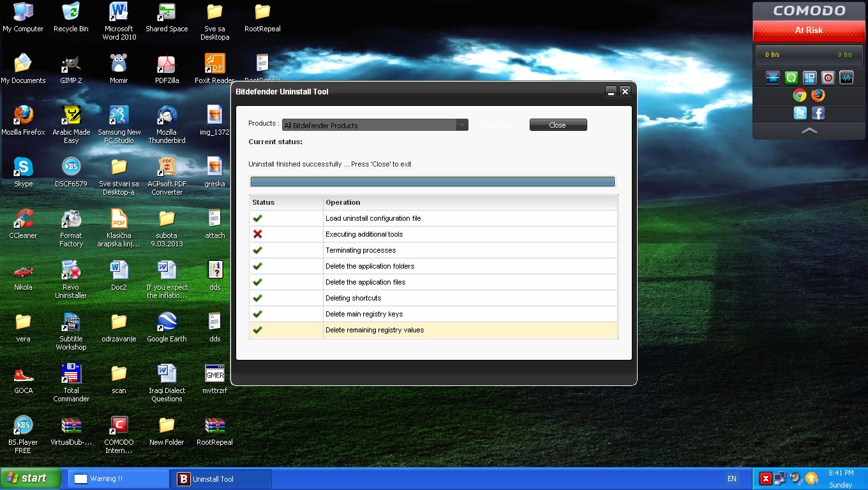Select the Google Earth desktop shortcut
This screenshot has width=868, height=490.
pos(167,328)
